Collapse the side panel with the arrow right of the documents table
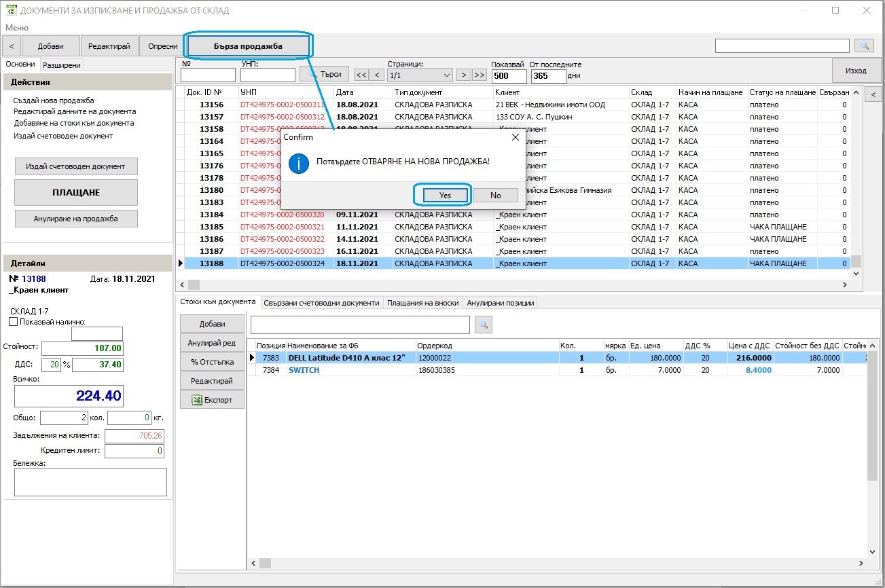Viewport: 885px width, 588px height. pyautogui.click(x=873, y=96)
